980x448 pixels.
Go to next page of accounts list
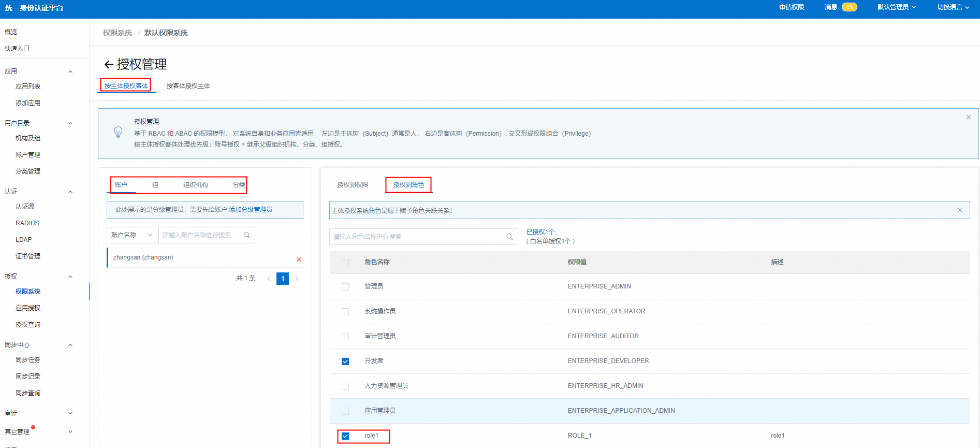[x=297, y=279]
